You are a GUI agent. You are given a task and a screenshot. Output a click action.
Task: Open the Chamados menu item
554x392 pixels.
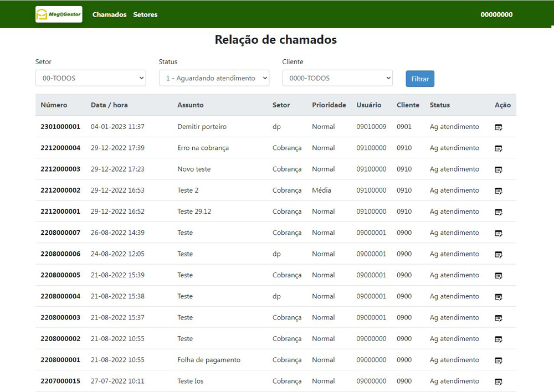point(109,14)
